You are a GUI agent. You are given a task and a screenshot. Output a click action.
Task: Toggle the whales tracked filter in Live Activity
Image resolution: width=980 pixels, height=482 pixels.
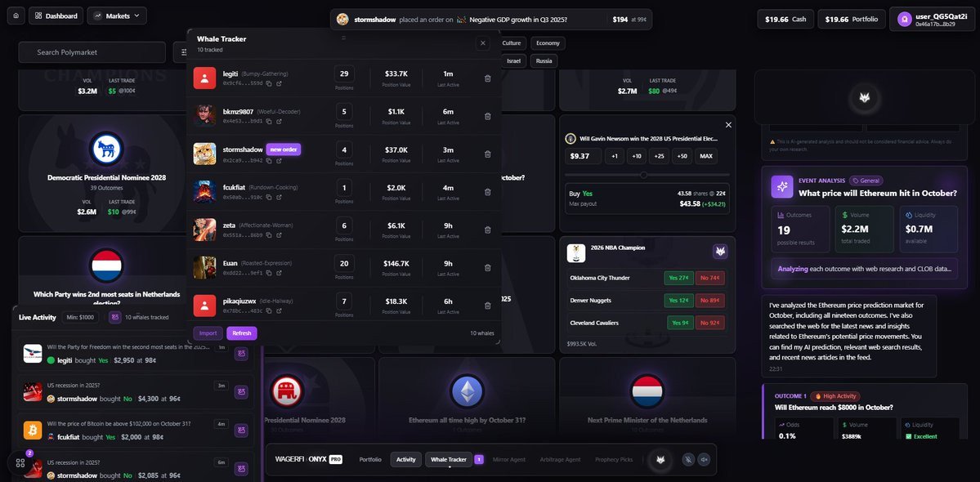click(115, 317)
